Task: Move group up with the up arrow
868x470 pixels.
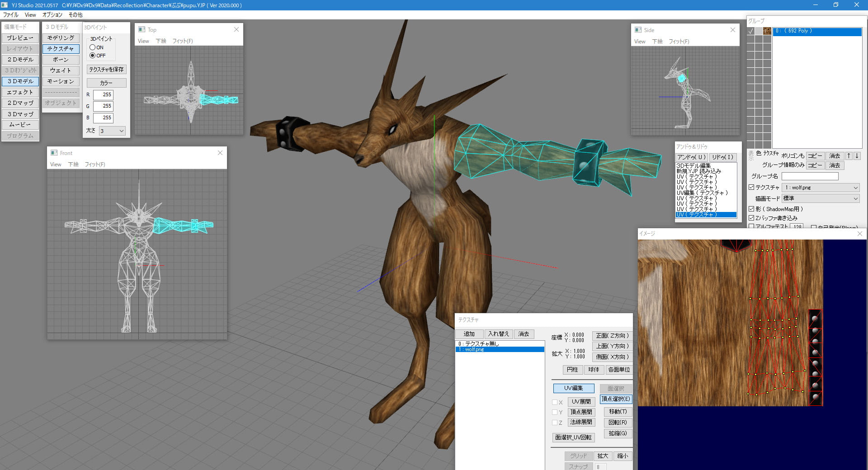Action: pos(849,156)
